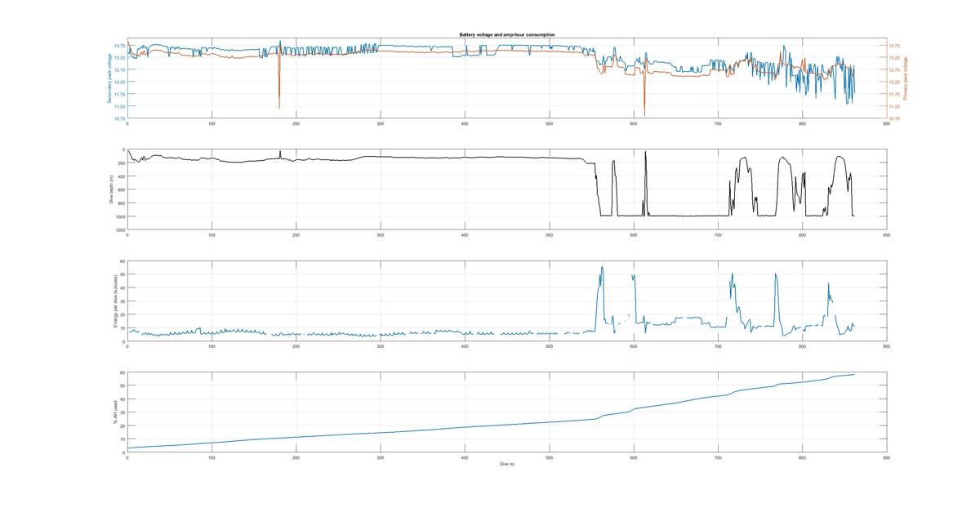Click the 40 tick on energy per dive axis
This screenshot has height=508, width=980.
(x=122, y=288)
